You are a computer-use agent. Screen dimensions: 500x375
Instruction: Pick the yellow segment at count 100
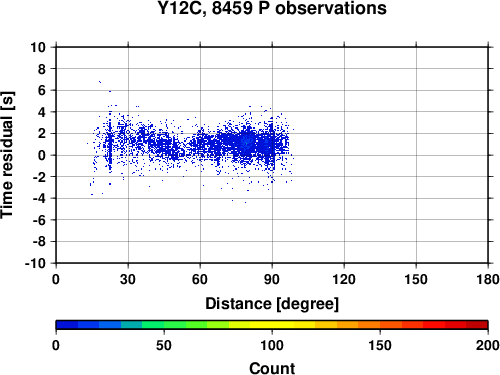tap(272, 325)
